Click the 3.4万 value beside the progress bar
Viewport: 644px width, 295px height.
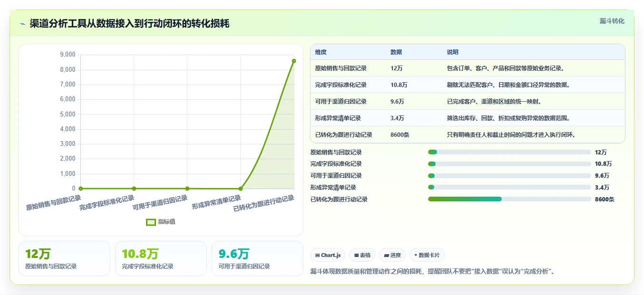tap(602, 188)
